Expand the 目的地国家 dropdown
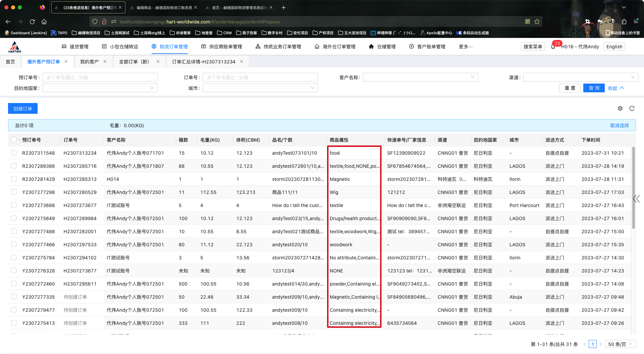644x354 pixels. tap(100, 88)
